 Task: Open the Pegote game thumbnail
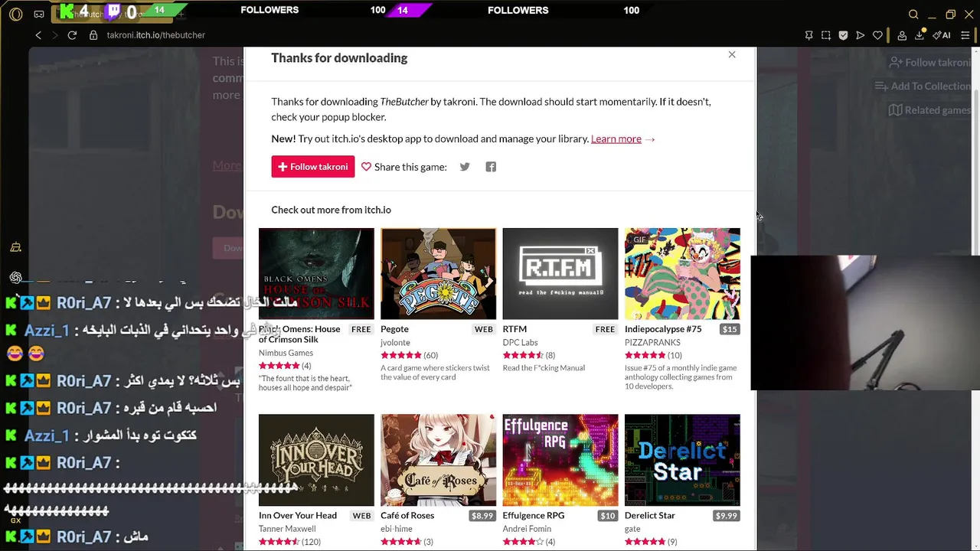(x=438, y=273)
